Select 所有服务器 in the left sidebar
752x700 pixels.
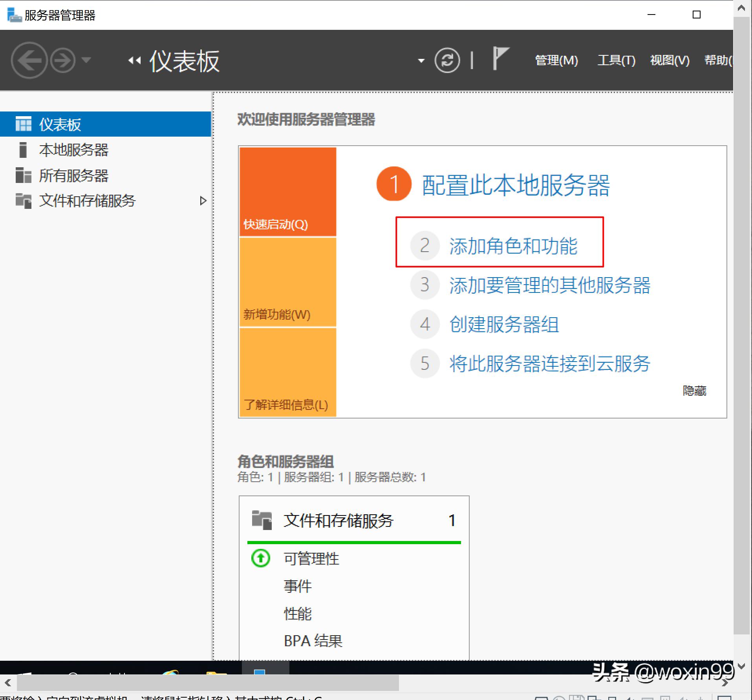coord(74,176)
